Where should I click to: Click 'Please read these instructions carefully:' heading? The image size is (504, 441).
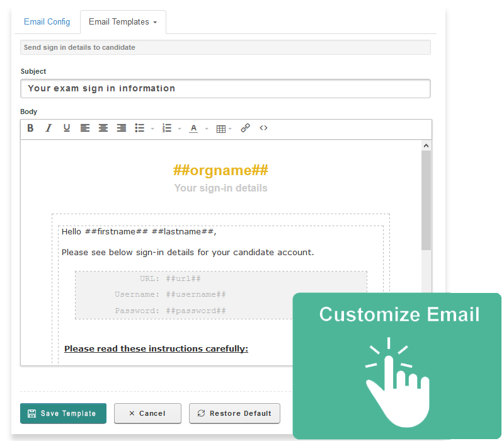(156, 349)
